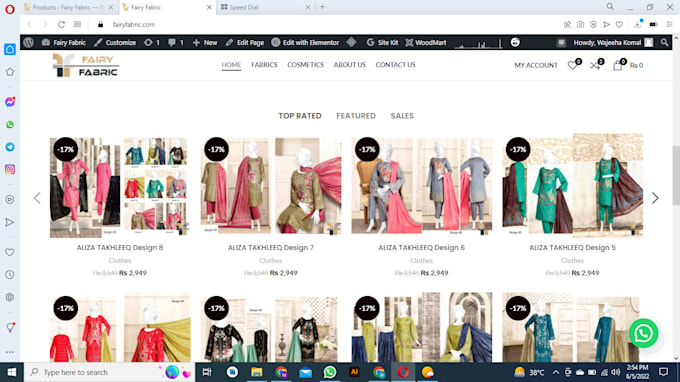
Task: Open Windows notification center icon
Action: pyautogui.click(x=663, y=372)
